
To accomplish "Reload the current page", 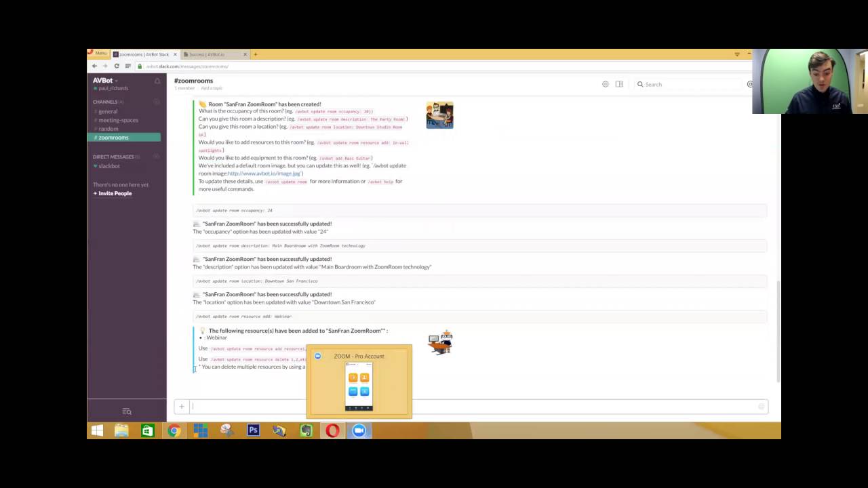I will point(117,66).
